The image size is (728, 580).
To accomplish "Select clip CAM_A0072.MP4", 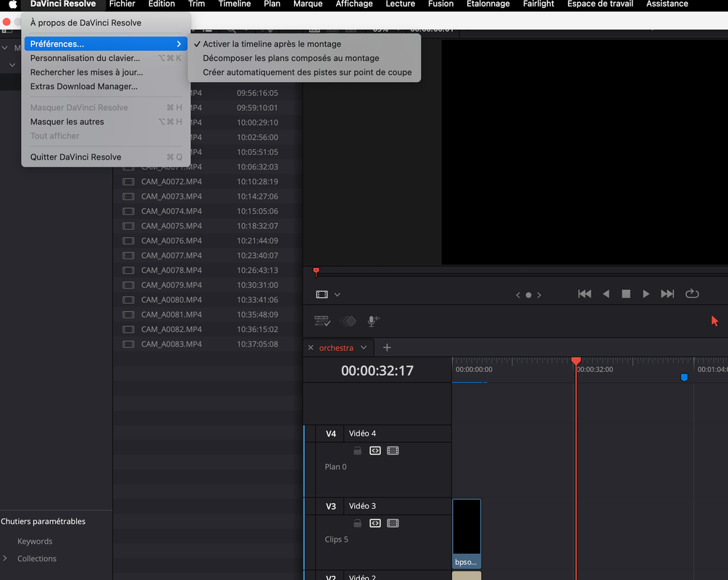I will coord(172,182).
